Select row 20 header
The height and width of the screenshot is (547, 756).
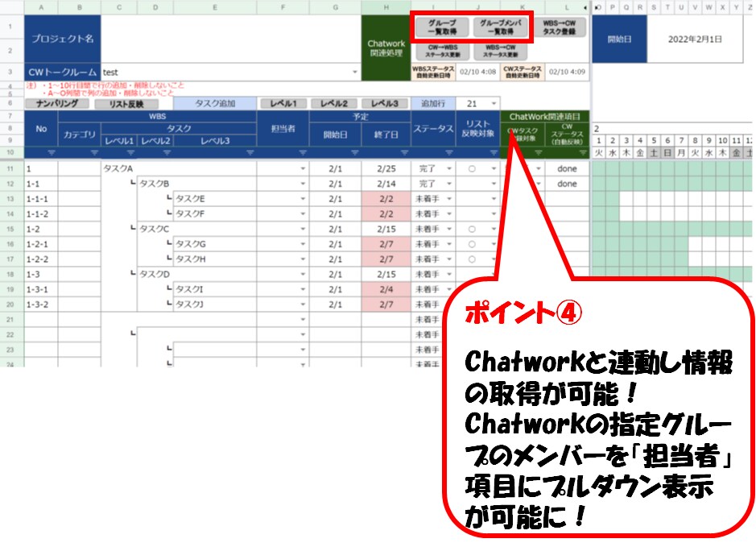[x=11, y=305]
